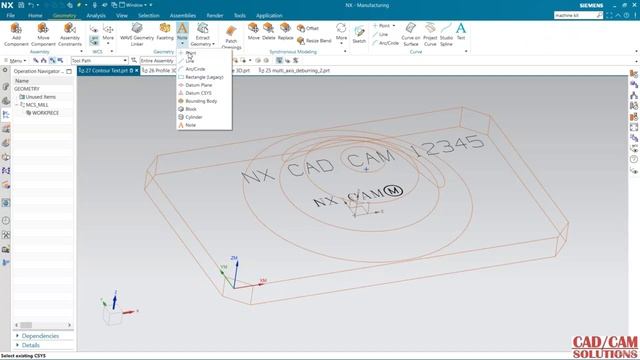Screen dimensions: 640x360
Task: Click the full screen icon near the search box
Action: click(609, 15)
